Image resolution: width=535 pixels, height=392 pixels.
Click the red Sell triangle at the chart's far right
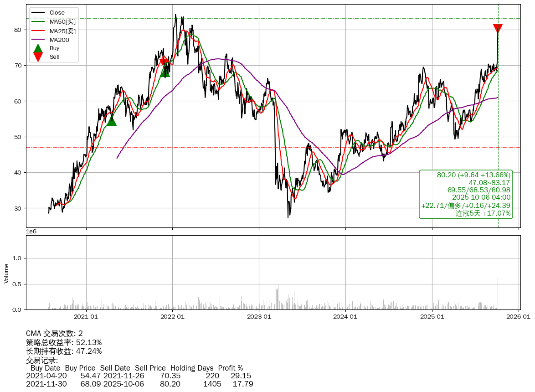tap(498, 29)
